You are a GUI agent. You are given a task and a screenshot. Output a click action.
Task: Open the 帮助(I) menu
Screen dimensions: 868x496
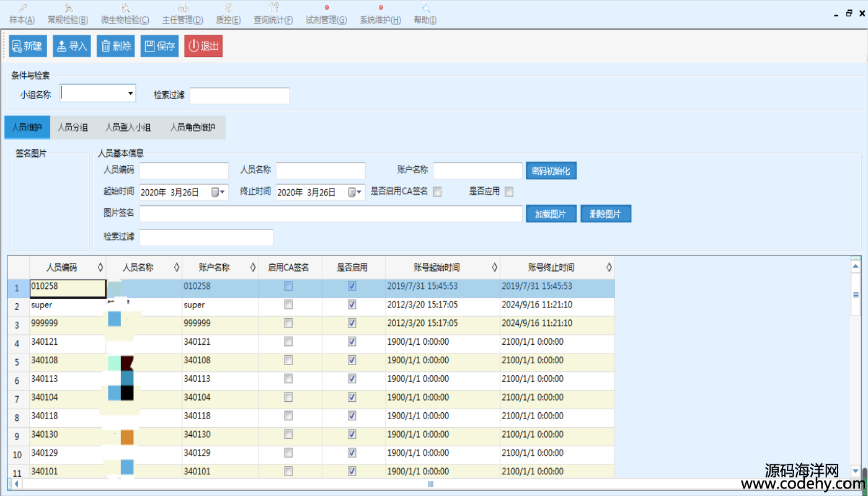(x=425, y=14)
